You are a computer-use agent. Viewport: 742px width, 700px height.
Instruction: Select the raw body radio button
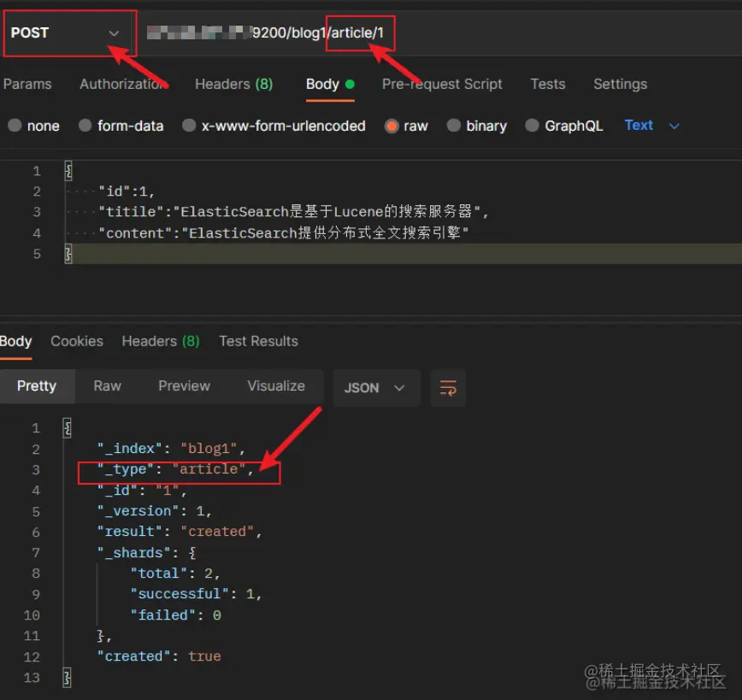pyautogui.click(x=392, y=126)
